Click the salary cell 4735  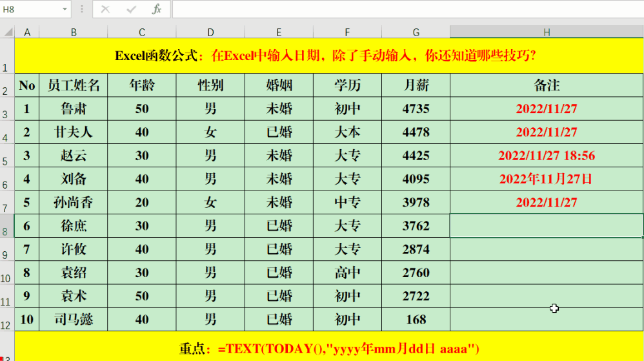tap(416, 108)
